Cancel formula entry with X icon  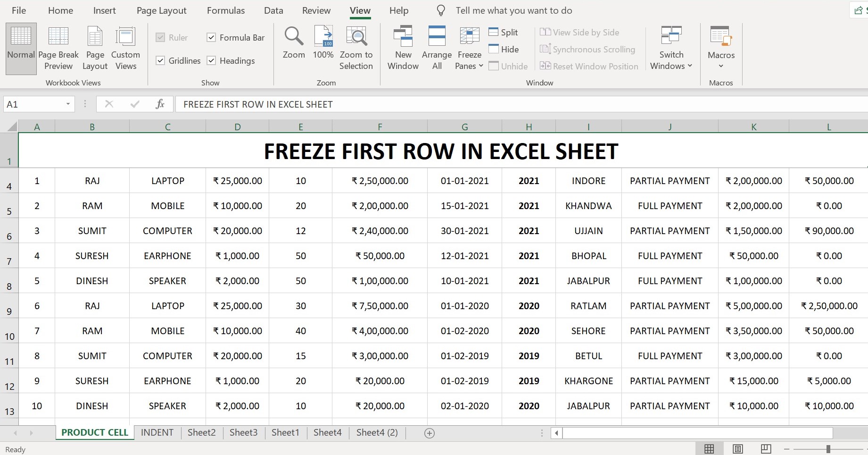click(x=109, y=104)
